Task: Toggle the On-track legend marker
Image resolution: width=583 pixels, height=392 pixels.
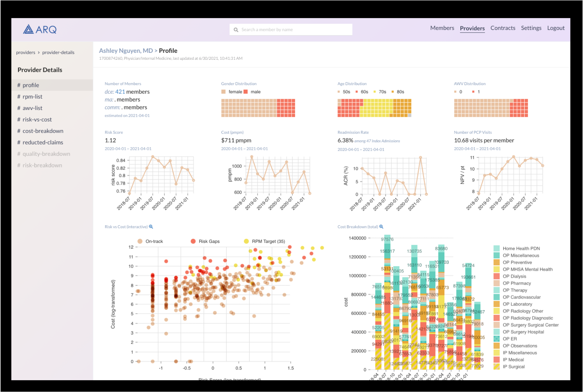Action: [140, 241]
